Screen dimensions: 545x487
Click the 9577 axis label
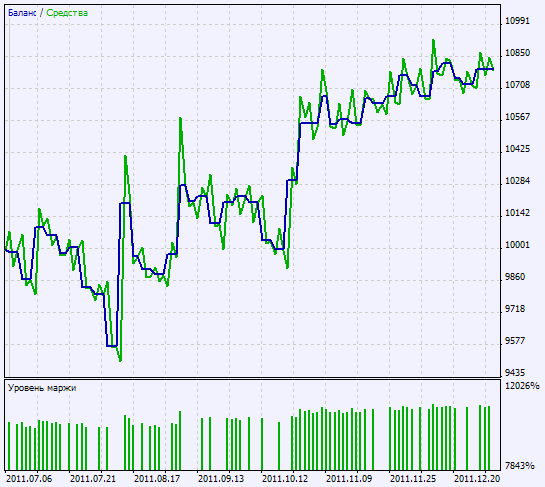[x=515, y=341]
